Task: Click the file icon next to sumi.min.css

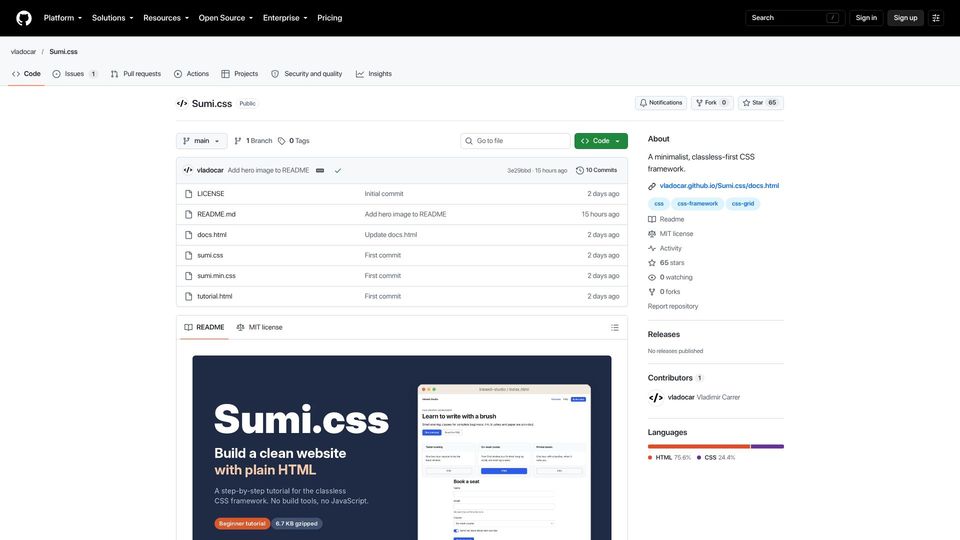Action: [189, 276]
